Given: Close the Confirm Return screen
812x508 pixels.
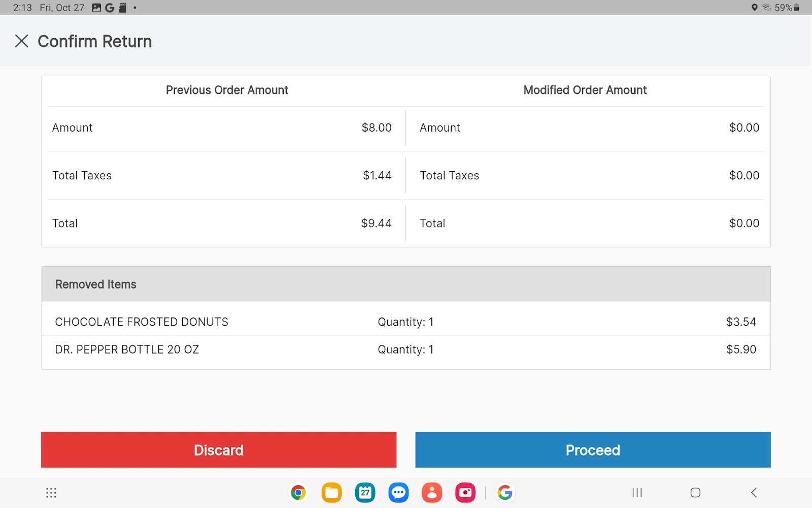Looking at the screenshot, I should point(21,41).
